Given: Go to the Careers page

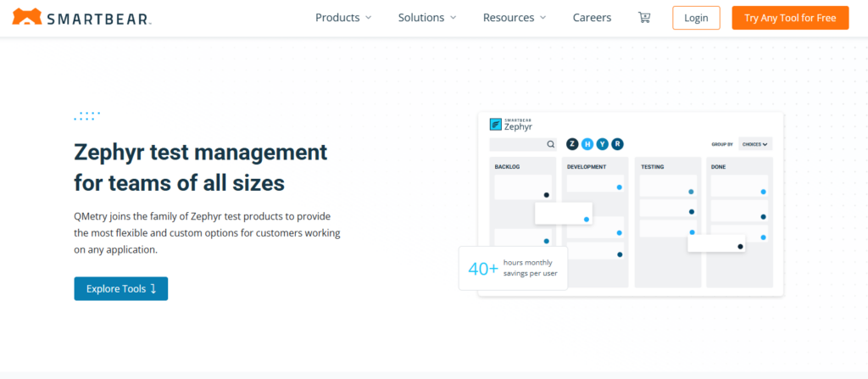Looking at the screenshot, I should 592,18.
